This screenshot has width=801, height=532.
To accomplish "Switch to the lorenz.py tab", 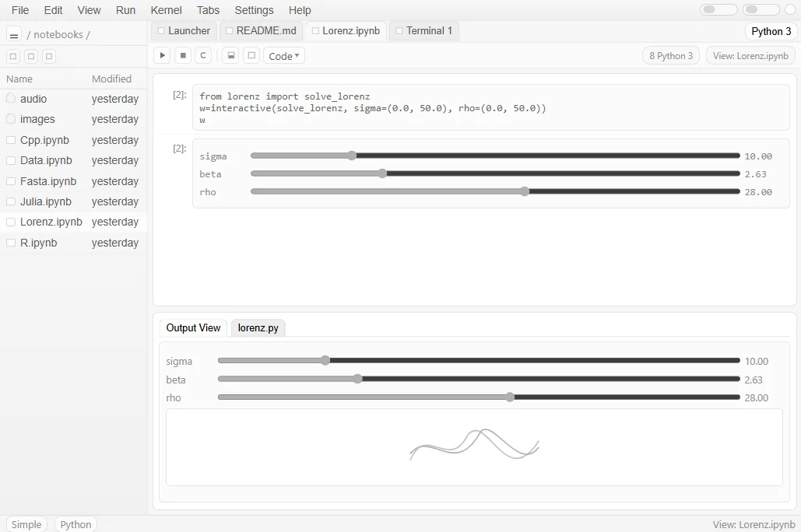I will click(x=258, y=328).
